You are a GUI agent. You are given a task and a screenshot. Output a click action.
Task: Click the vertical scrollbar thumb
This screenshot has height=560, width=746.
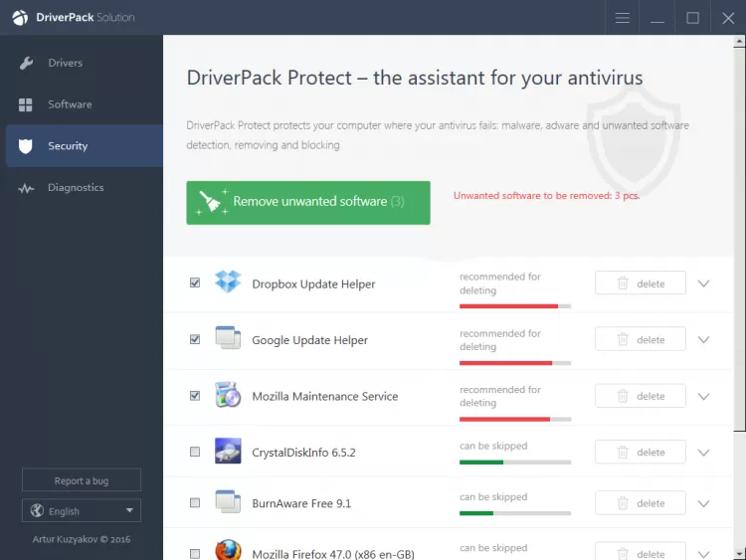tap(739, 240)
